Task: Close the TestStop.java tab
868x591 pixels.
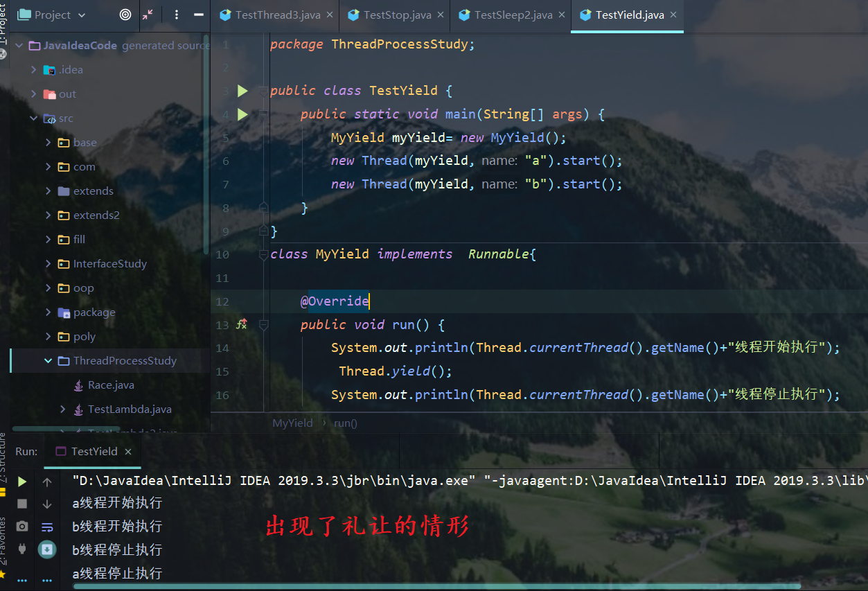Action: tap(441, 15)
